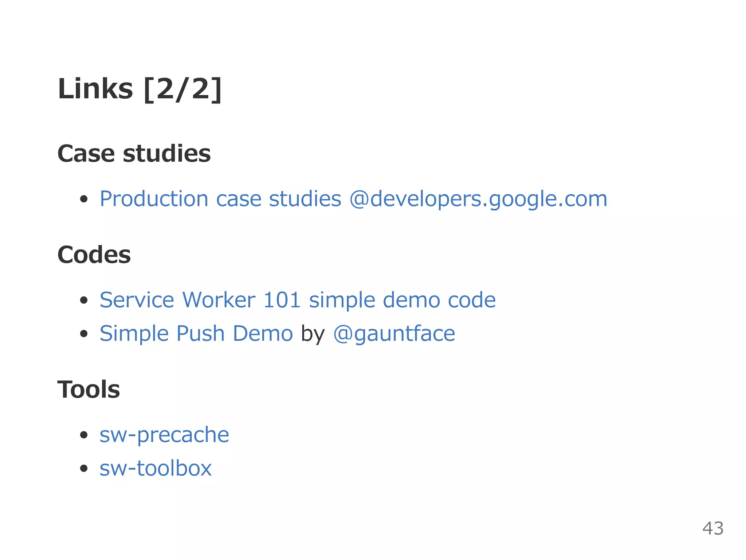Viewport: 746px width, 560px height.
Task: Click the bullet before Production case studies
Action: click(84, 200)
